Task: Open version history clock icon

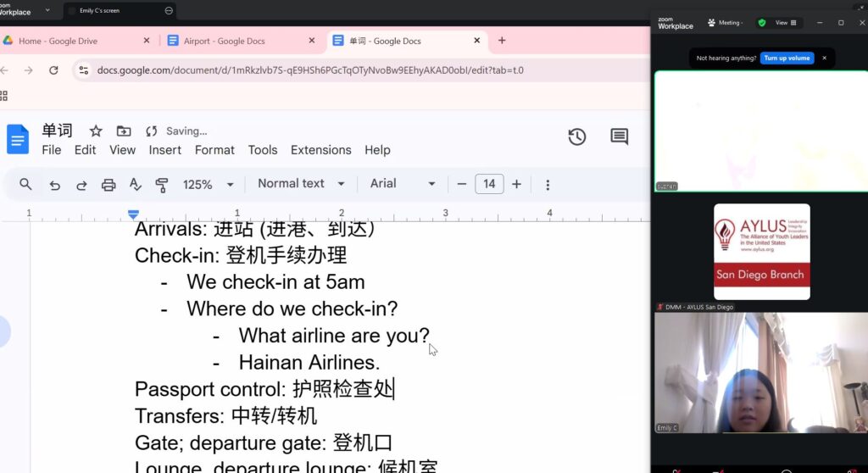Action: 577,137
